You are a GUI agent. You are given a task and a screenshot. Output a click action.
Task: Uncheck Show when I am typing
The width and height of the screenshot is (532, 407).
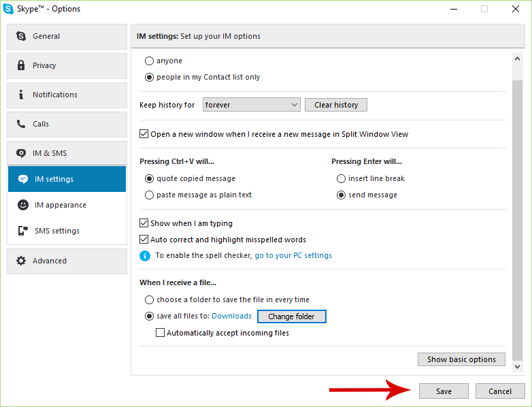[144, 223]
